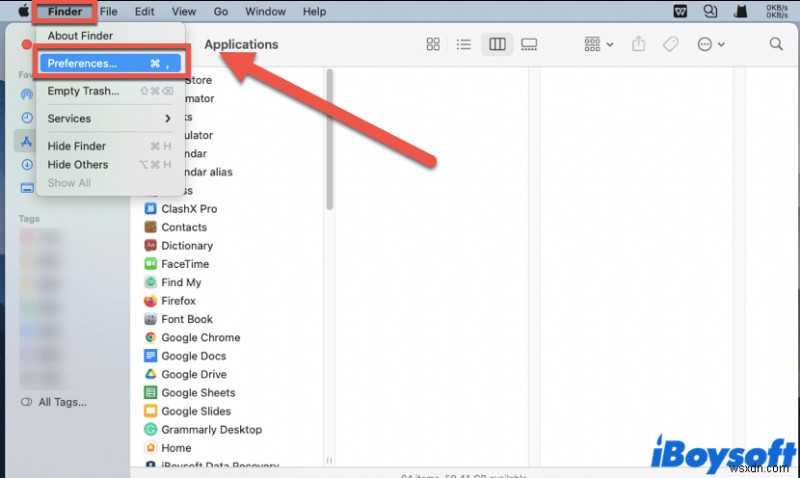Click the Google Sheets app icon
The height and width of the screenshot is (478, 800).
[x=150, y=392]
